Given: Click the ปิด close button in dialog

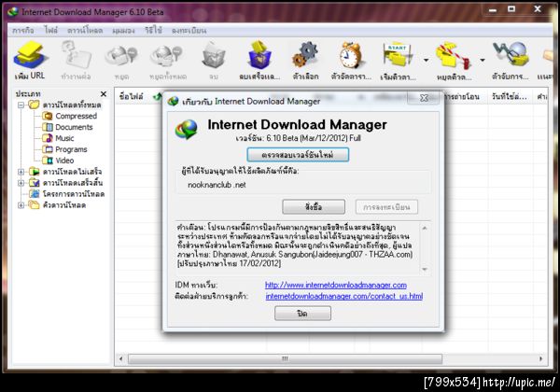Looking at the screenshot, I should tap(302, 314).
